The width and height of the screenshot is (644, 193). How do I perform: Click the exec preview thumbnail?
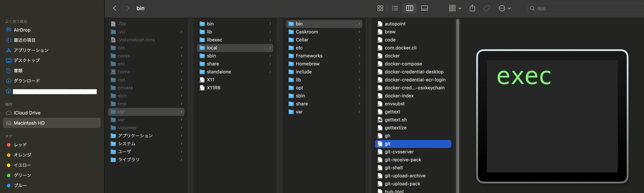(552, 116)
